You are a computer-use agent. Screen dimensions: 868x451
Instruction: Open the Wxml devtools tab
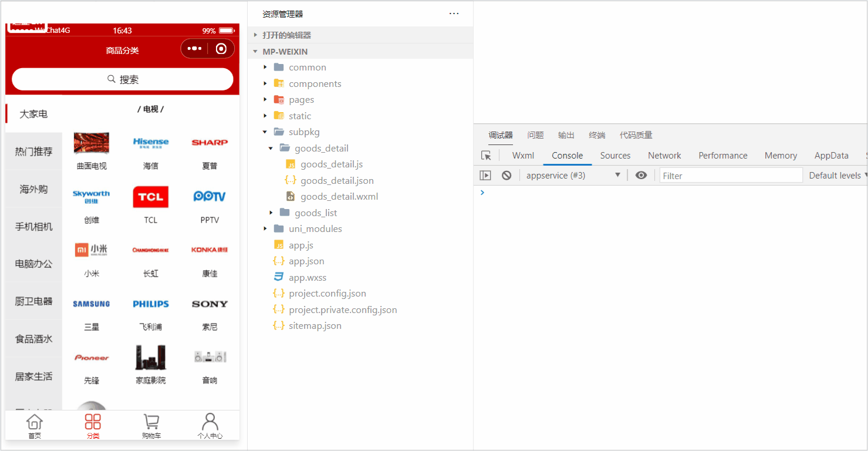pos(523,156)
